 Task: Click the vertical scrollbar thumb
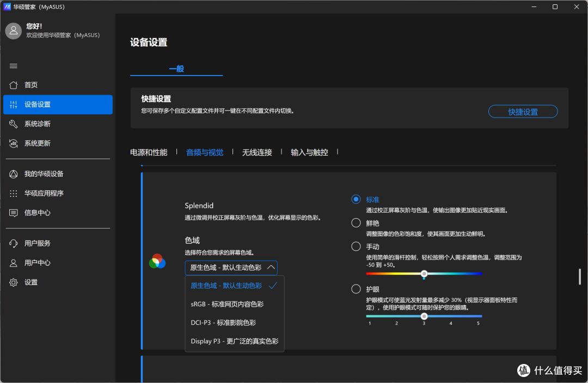580,276
